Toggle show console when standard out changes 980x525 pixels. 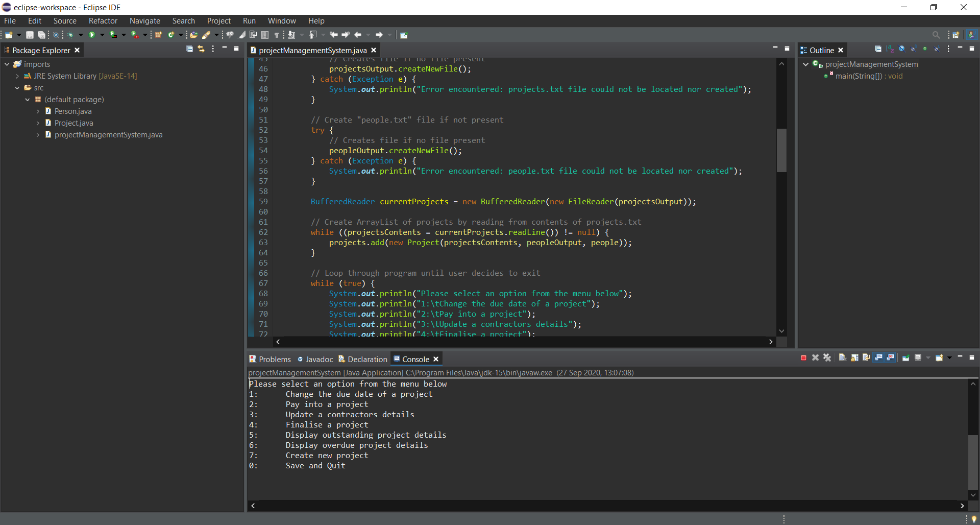(878, 357)
